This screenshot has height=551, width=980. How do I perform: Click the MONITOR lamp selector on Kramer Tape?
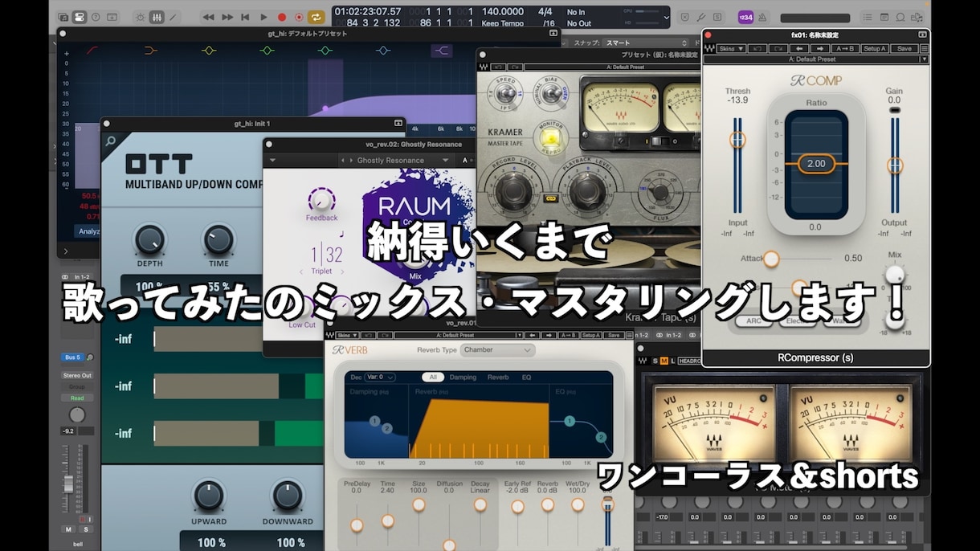pyautogui.click(x=550, y=138)
